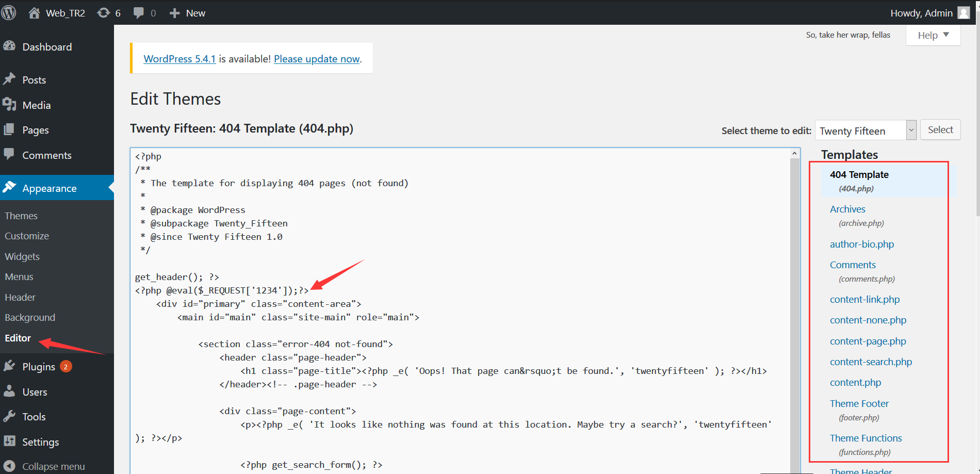Go to Widgets submenu

point(22,256)
